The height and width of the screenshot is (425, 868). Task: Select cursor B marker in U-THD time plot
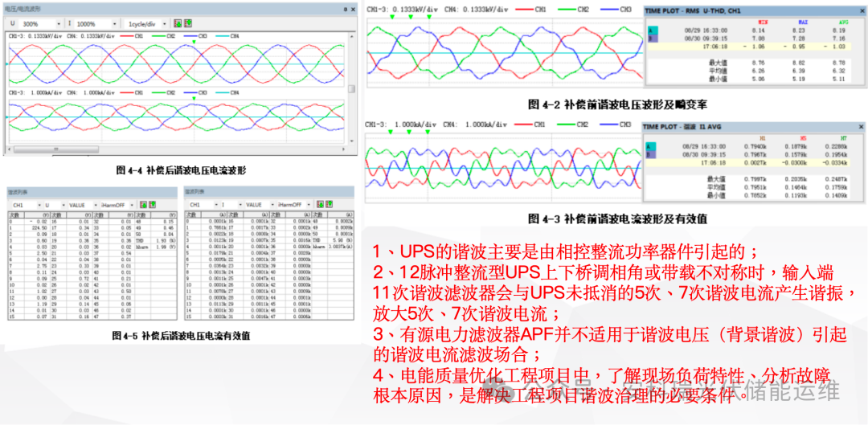pyautogui.click(x=653, y=39)
